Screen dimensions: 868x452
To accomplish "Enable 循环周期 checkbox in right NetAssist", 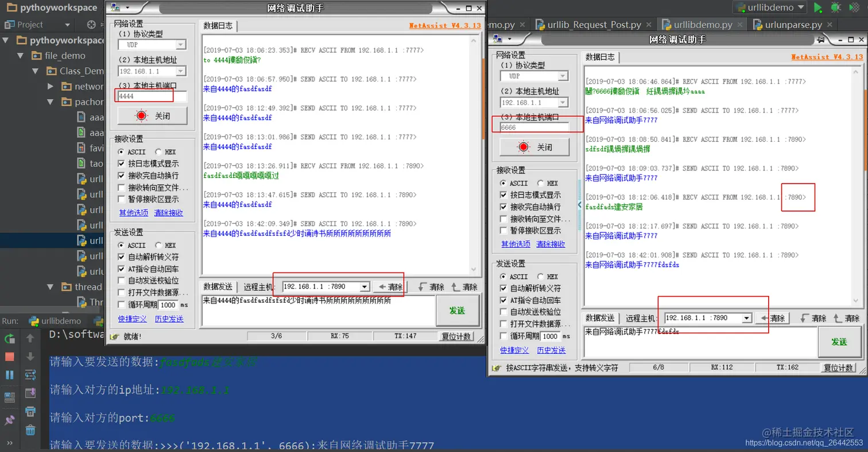I will 505,336.
